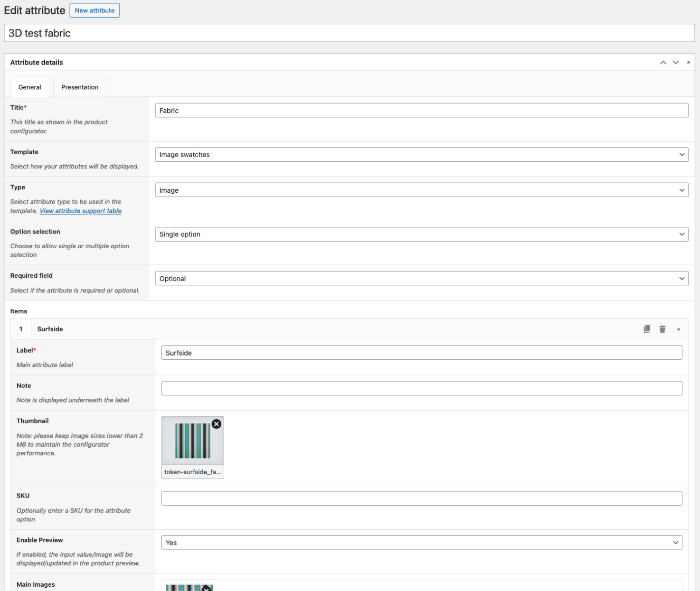Open the Enable Preview dropdown
Image resolution: width=700 pixels, height=591 pixels.
pos(422,543)
